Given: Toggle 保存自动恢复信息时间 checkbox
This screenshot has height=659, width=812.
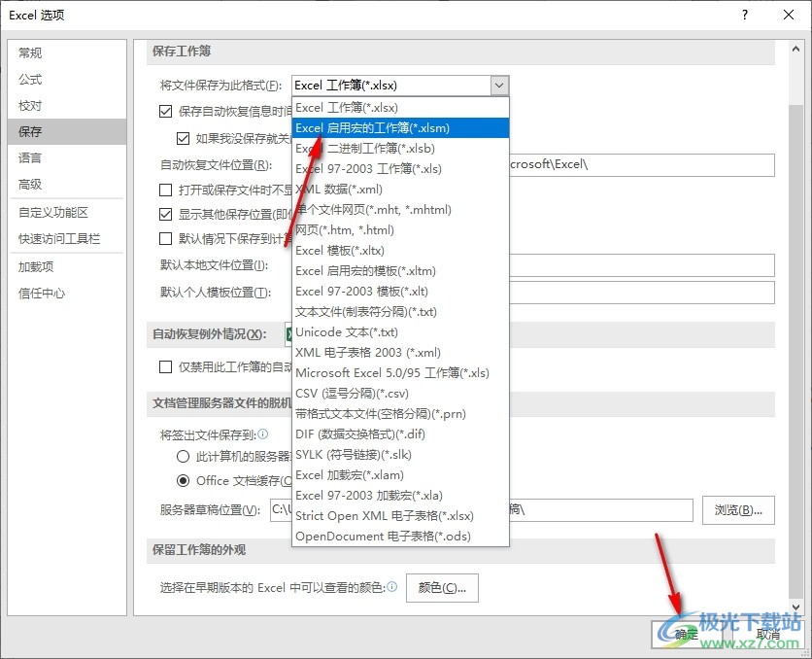Looking at the screenshot, I should pyautogui.click(x=166, y=112).
